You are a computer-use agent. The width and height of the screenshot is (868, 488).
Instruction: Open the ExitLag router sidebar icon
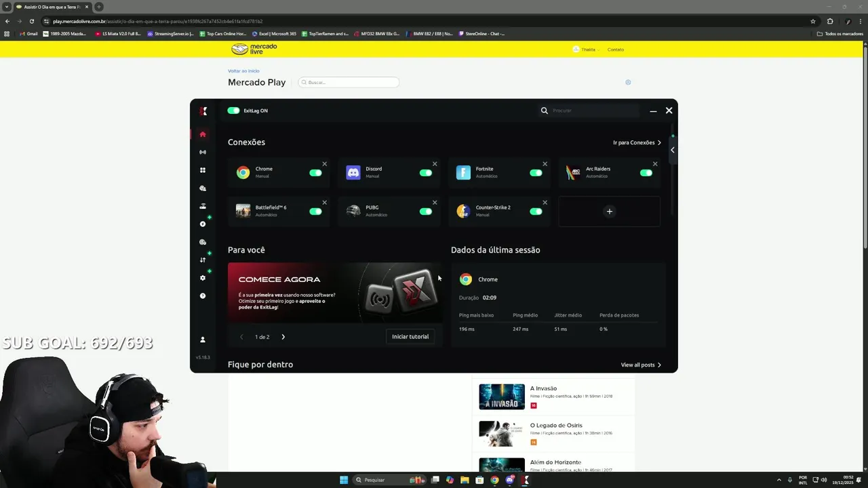(202, 206)
